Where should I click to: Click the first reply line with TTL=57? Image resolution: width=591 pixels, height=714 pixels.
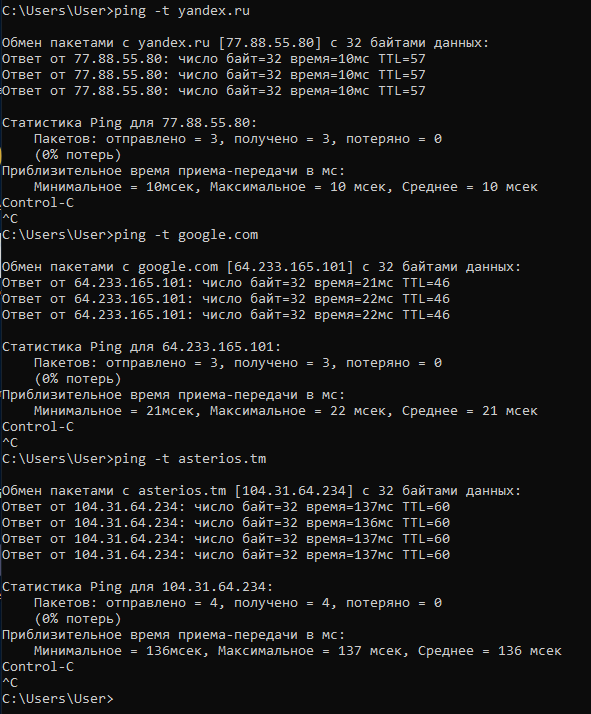tap(214, 59)
